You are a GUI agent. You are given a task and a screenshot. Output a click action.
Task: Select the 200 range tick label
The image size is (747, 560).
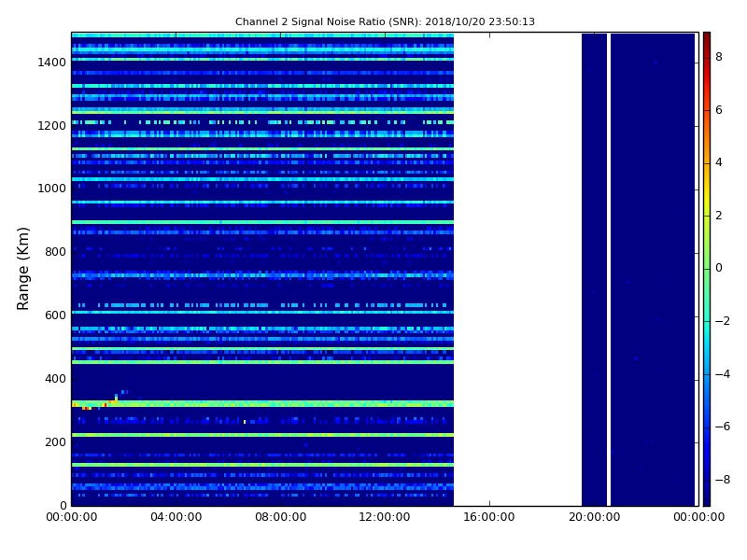pyautogui.click(x=55, y=441)
